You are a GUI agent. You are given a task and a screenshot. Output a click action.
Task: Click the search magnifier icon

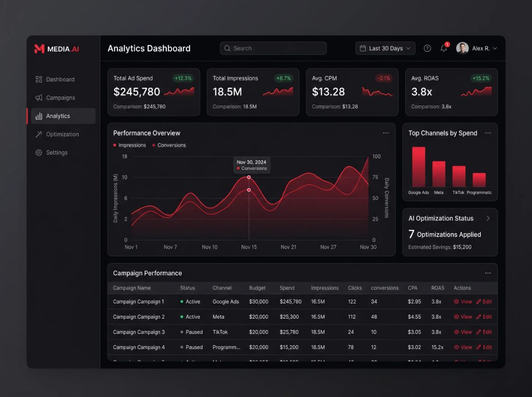(x=228, y=48)
